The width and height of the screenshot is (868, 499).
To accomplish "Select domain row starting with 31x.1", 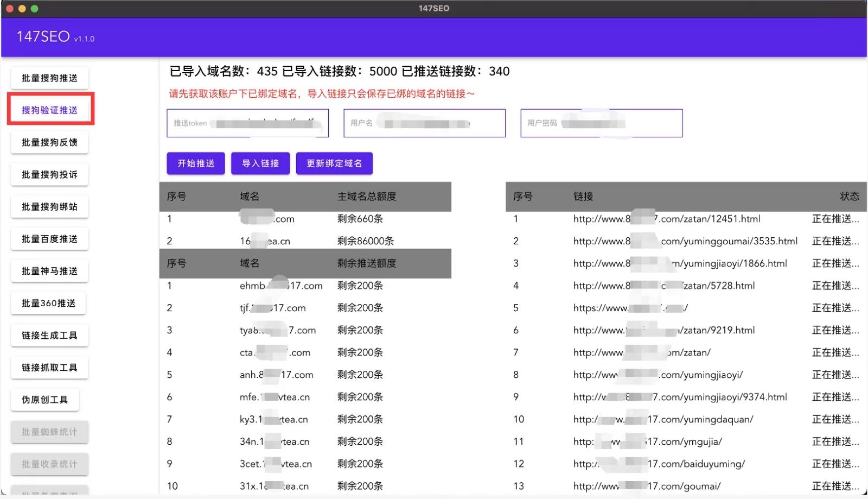I will point(305,486).
